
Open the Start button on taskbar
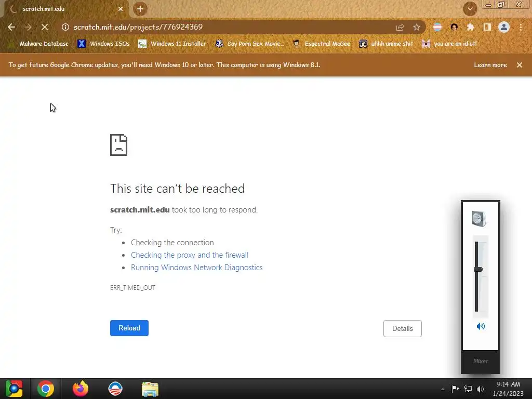click(x=14, y=389)
